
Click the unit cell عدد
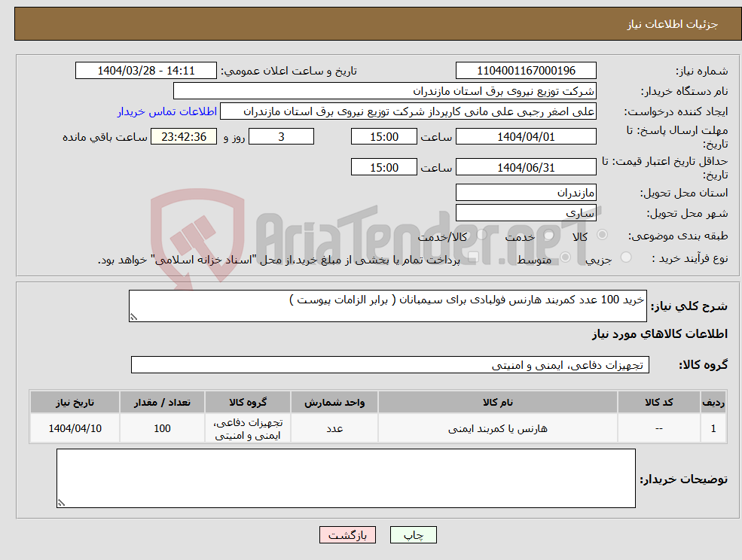tap(334, 428)
